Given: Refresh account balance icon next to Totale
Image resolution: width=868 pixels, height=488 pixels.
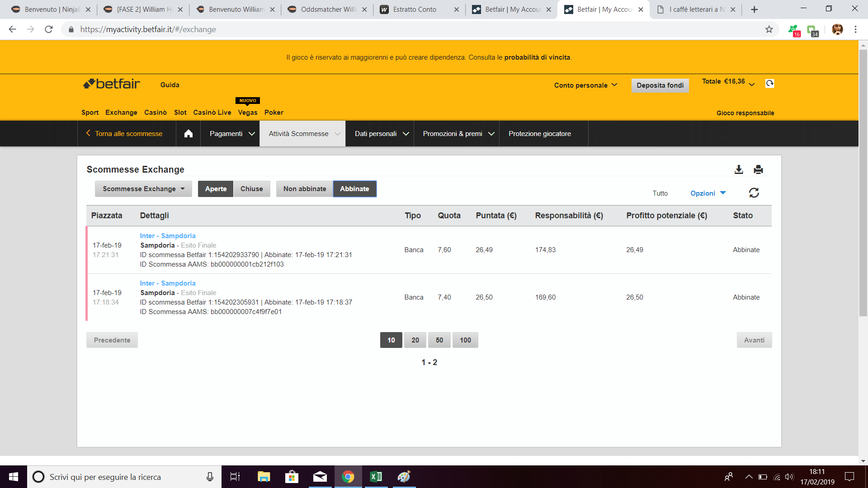Looking at the screenshot, I should (769, 83).
